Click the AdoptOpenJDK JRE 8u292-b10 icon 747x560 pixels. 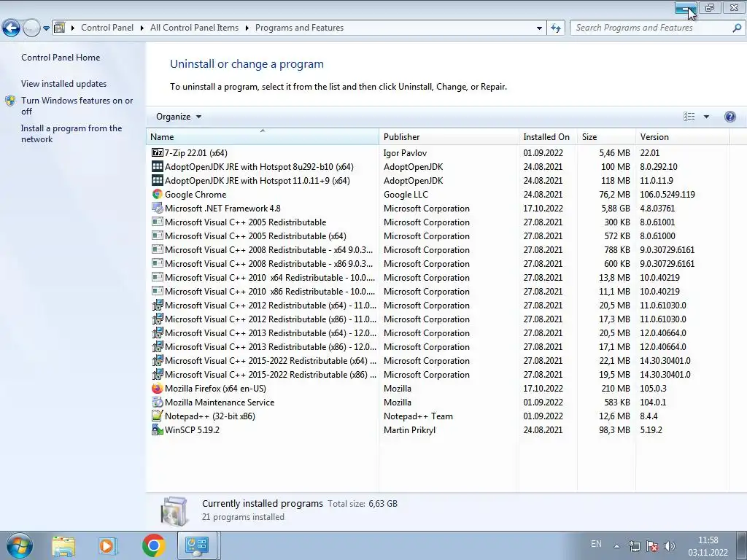pyautogui.click(x=158, y=167)
